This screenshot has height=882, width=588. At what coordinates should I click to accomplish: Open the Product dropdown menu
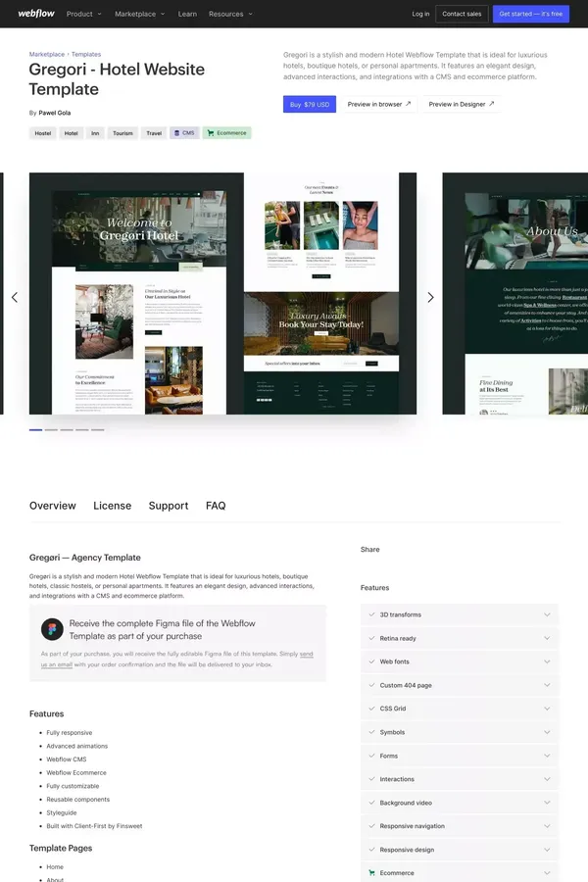coord(84,14)
